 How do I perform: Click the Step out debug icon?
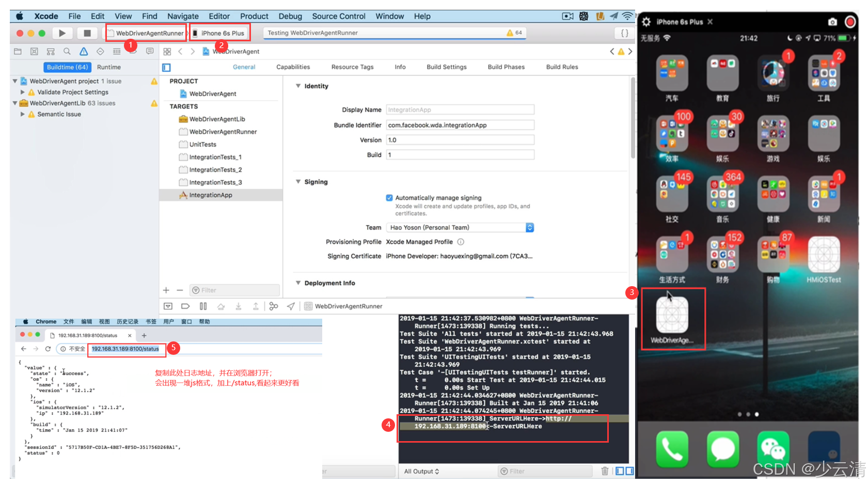(256, 306)
